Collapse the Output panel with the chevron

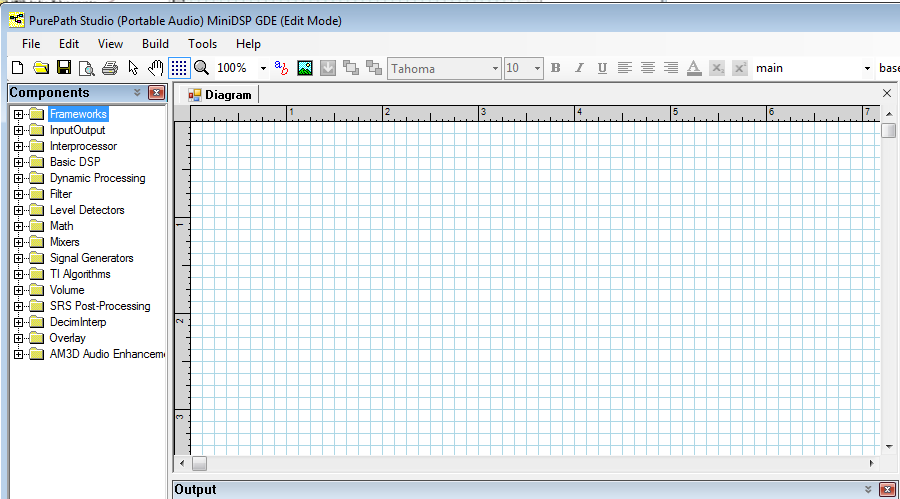pyautogui.click(x=868, y=490)
